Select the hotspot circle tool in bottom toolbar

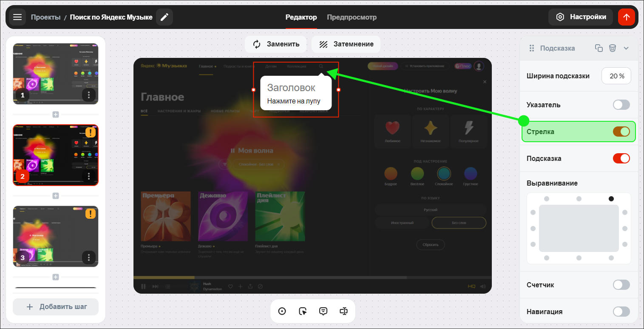(x=282, y=311)
